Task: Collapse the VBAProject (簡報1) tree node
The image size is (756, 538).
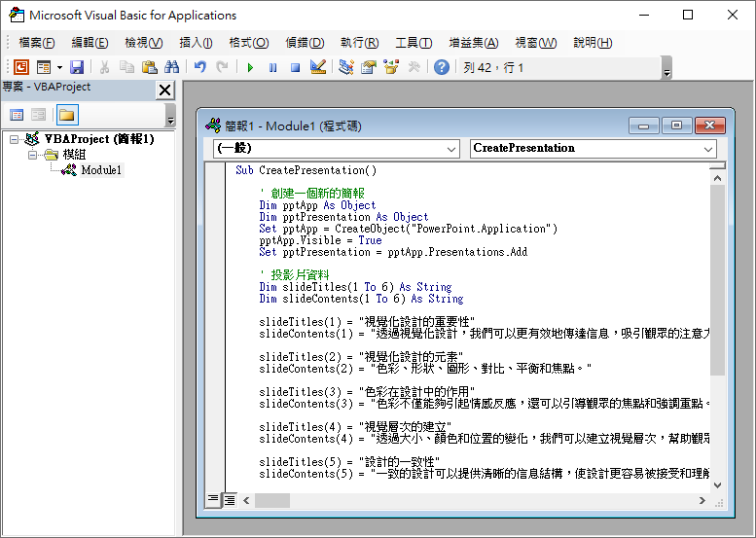Action: 14,140
